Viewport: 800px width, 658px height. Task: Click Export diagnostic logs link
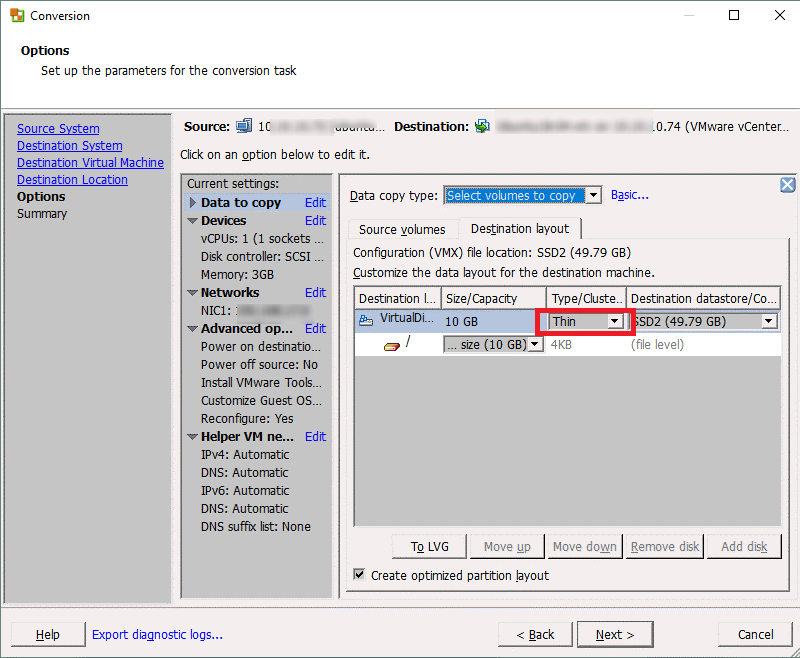click(x=157, y=635)
